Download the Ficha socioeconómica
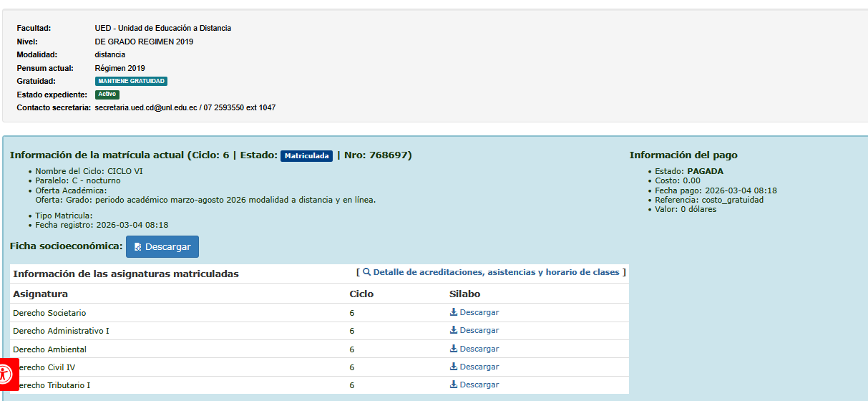The image size is (868, 401). [x=162, y=246]
